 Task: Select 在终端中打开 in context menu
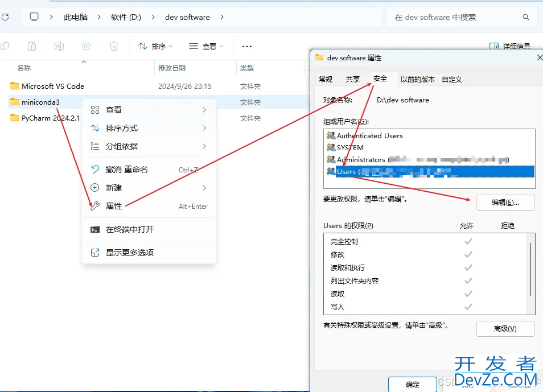tap(149, 229)
